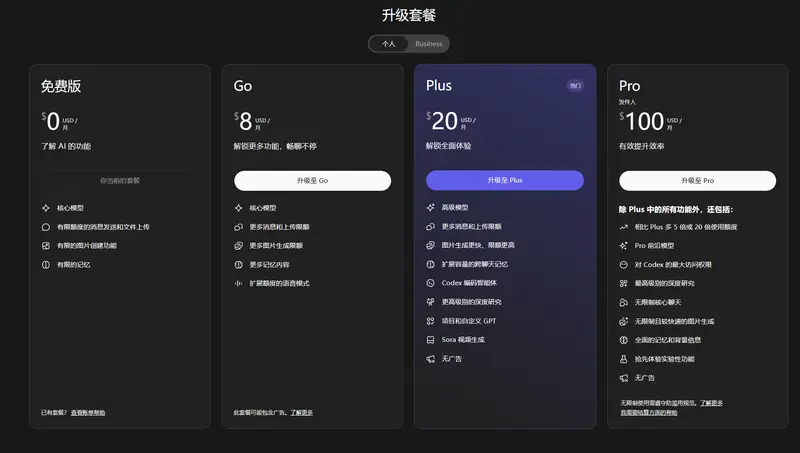Screen dimensions: 800x453
Task: Click the $20 price text
Action: pos(442,121)
